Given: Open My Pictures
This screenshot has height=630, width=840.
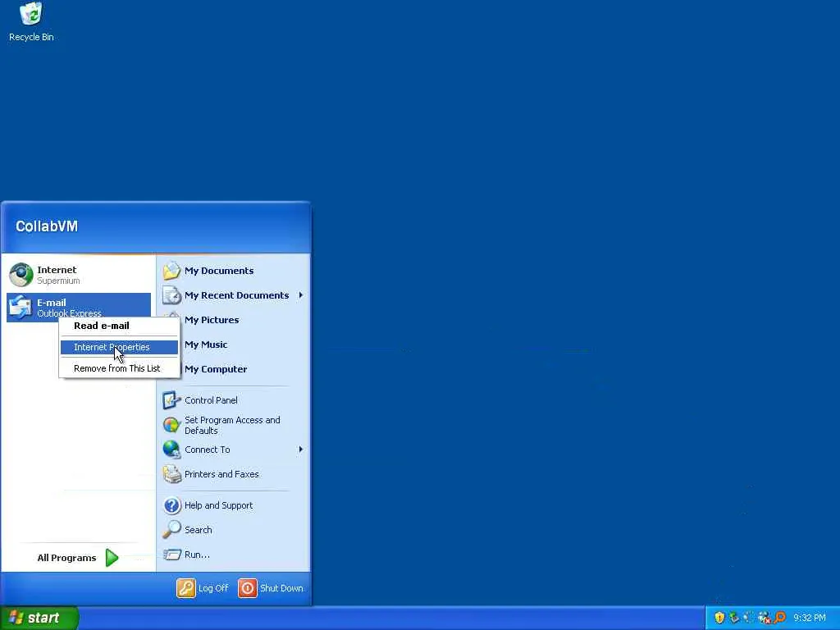Looking at the screenshot, I should (x=212, y=320).
